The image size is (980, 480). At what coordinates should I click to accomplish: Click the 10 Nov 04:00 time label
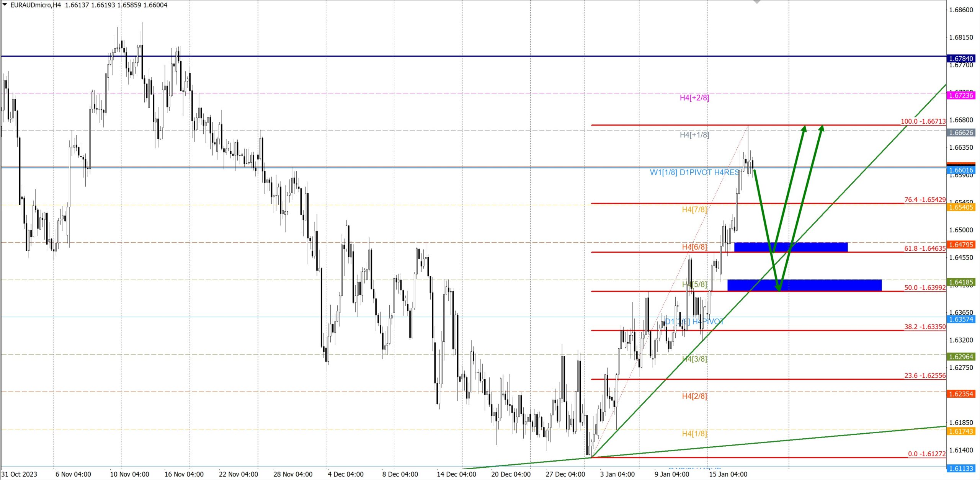(x=129, y=474)
